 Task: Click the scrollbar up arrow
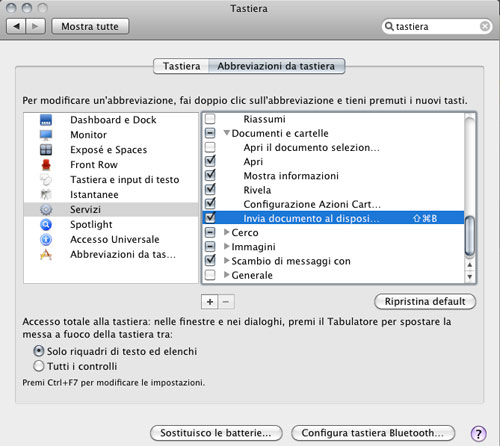coord(470,265)
